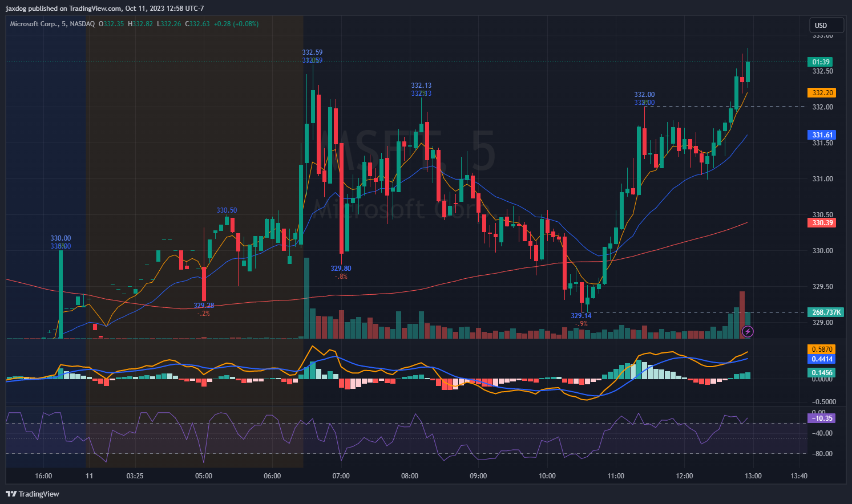Click the 13:40 time axis label

click(x=799, y=476)
